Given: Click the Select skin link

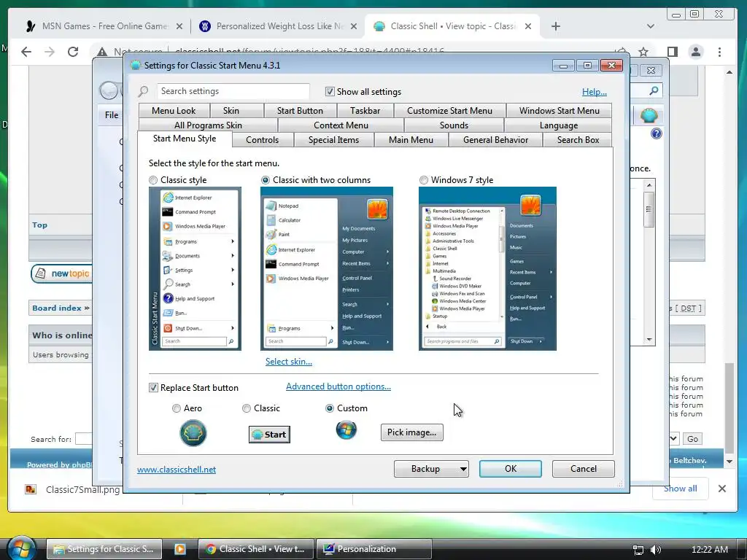Looking at the screenshot, I should coord(289,362).
